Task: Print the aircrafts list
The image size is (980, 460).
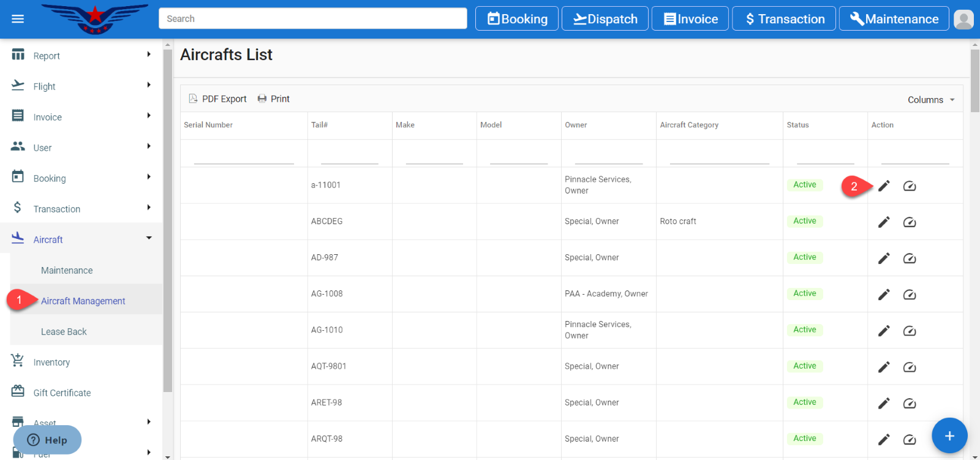Action: [x=273, y=99]
